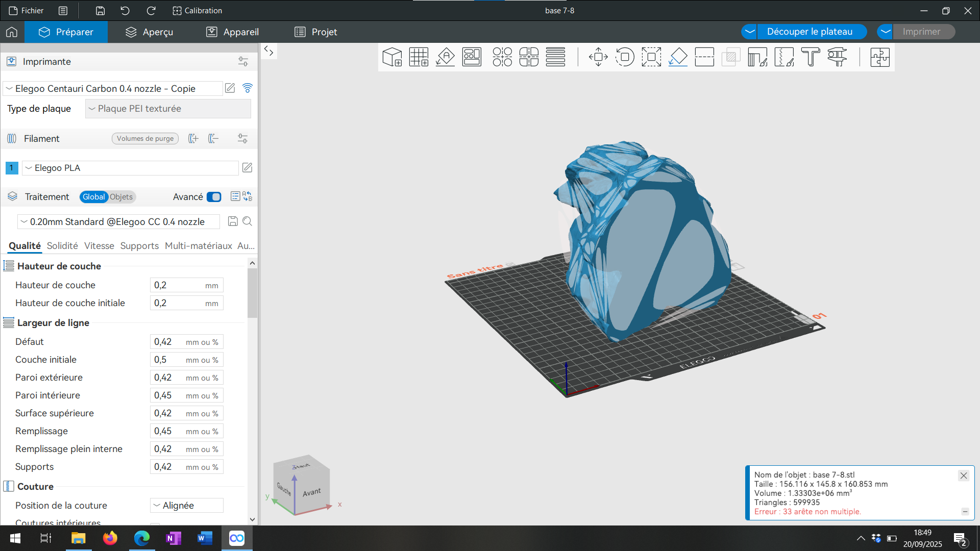
Task: Expand the Position de la couture dropdown
Action: click(187, 505)
